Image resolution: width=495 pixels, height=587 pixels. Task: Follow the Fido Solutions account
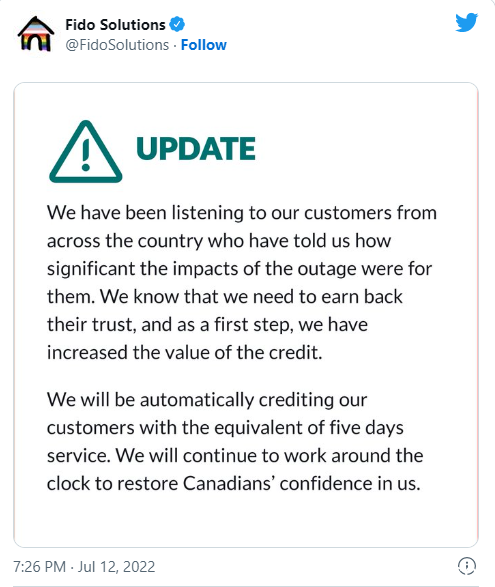204,45
